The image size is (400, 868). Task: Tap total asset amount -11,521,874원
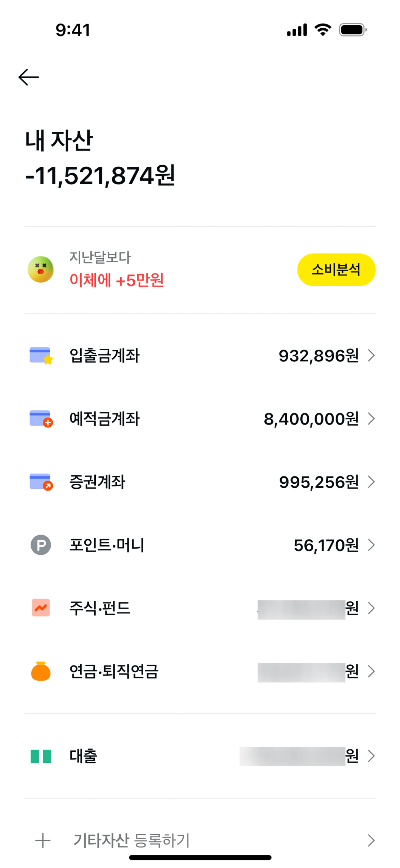click(100, 176)
